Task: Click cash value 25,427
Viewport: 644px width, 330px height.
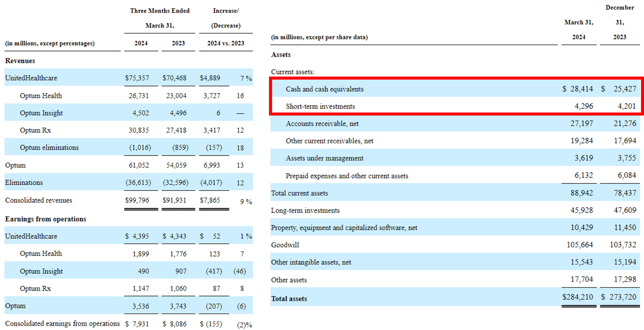Action: coord(625,89)
